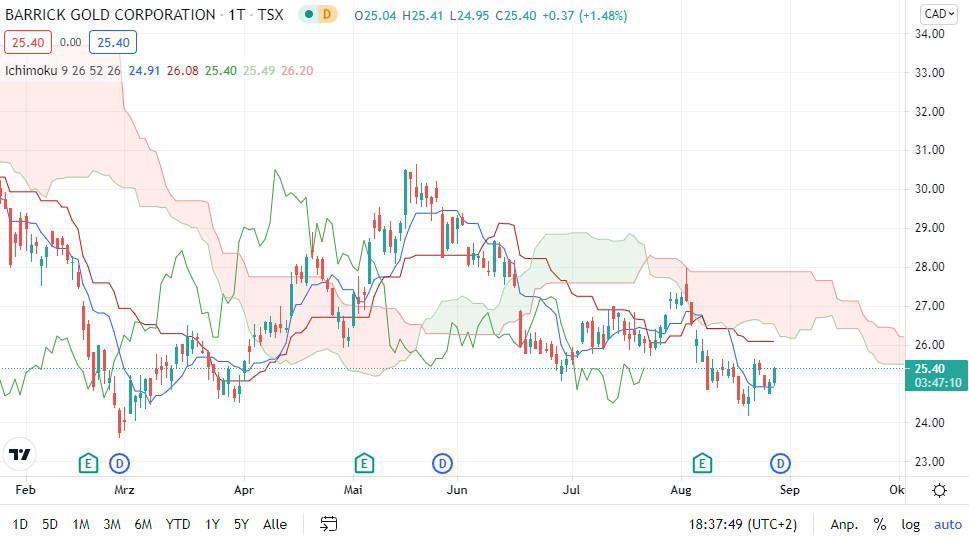The width and height of the screenshot is (969, 537).
Task: Open chart settings gear icon
Action: click(x=939, y=491)
